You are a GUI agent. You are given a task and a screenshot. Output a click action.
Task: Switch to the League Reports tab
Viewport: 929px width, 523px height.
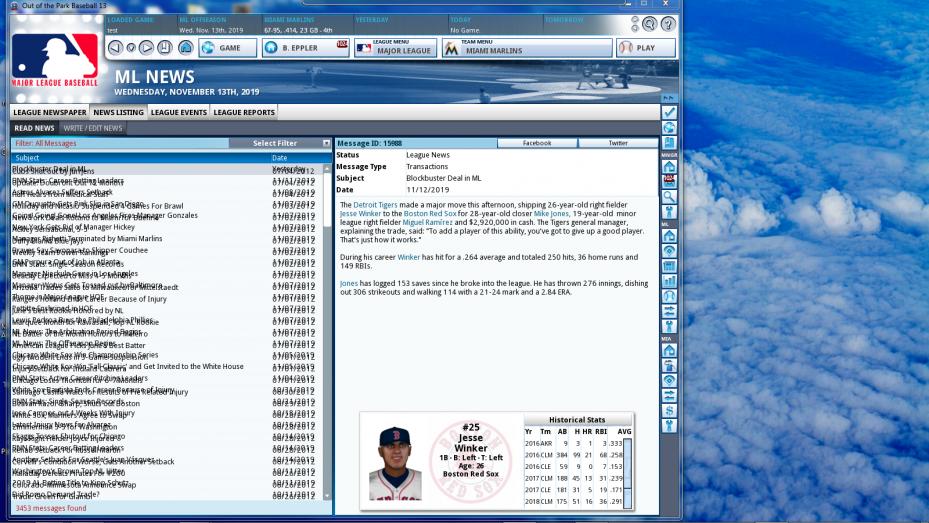pos(244,113)
